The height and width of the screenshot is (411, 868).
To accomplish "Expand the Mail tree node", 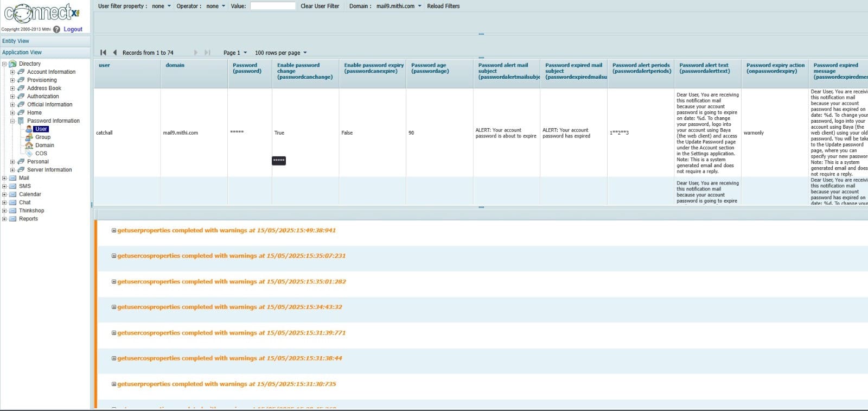I will [x=4, y=178].
